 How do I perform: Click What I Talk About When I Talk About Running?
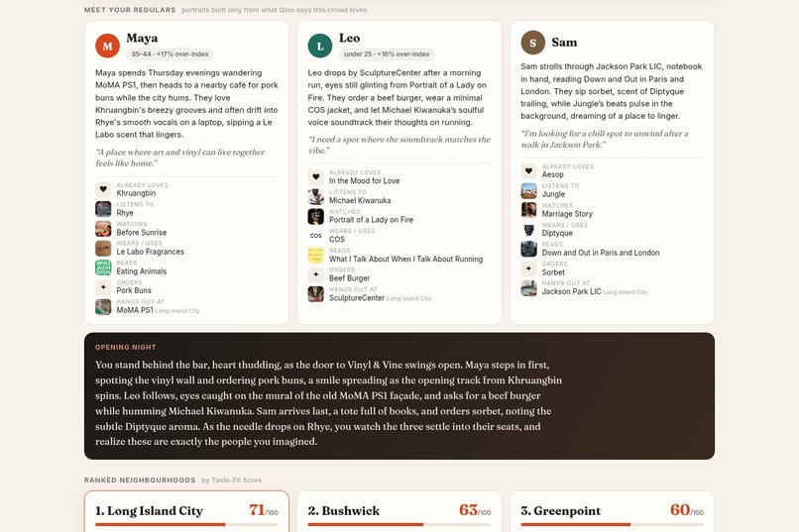coord(406,259)
